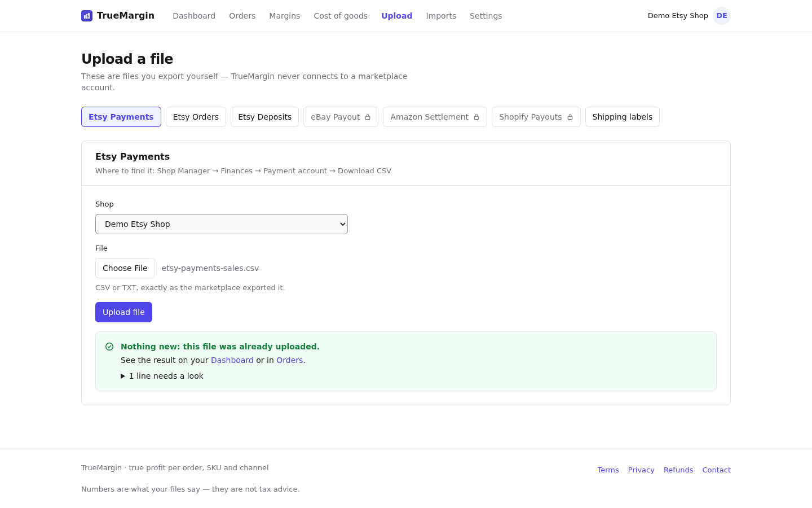Image resolution: width=812 pixels, height=508 pixels.
Task: Click the TrueMargin bar chart logo icon
Action: (x=87, y=16)
